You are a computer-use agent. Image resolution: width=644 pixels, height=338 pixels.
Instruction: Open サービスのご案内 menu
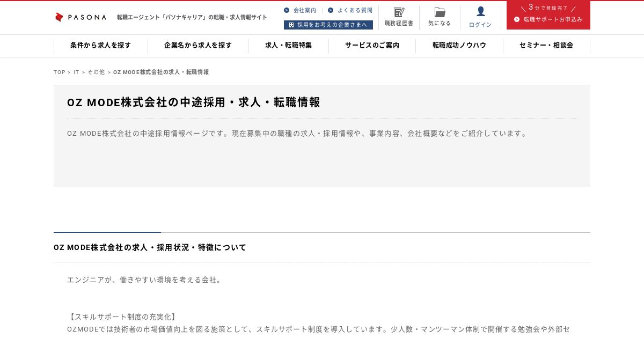point(372,46)
